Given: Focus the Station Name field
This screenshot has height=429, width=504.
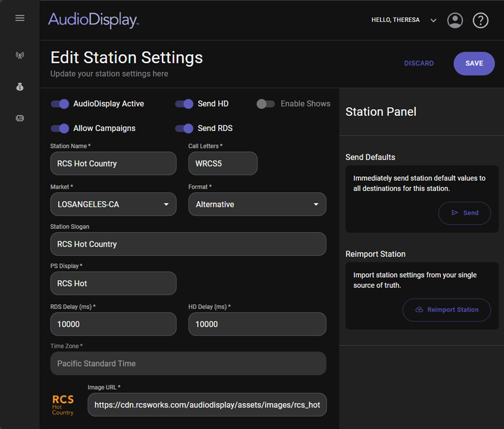Looking at the screenshot, I should [x=113, y=163].
